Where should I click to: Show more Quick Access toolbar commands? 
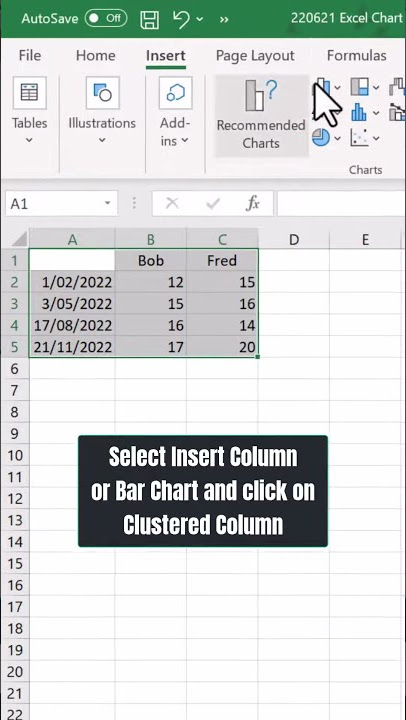pos(224,19)
